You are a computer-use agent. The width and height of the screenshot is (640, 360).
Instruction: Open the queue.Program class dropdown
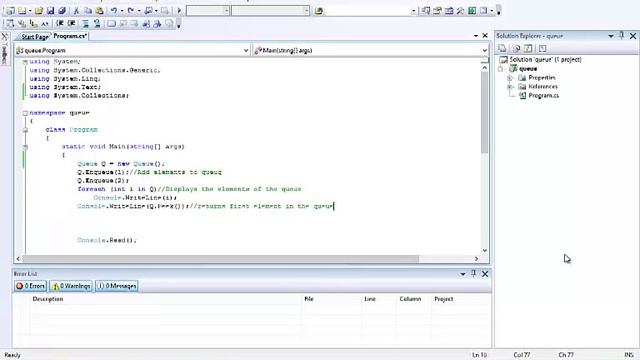tap(246, 51)
